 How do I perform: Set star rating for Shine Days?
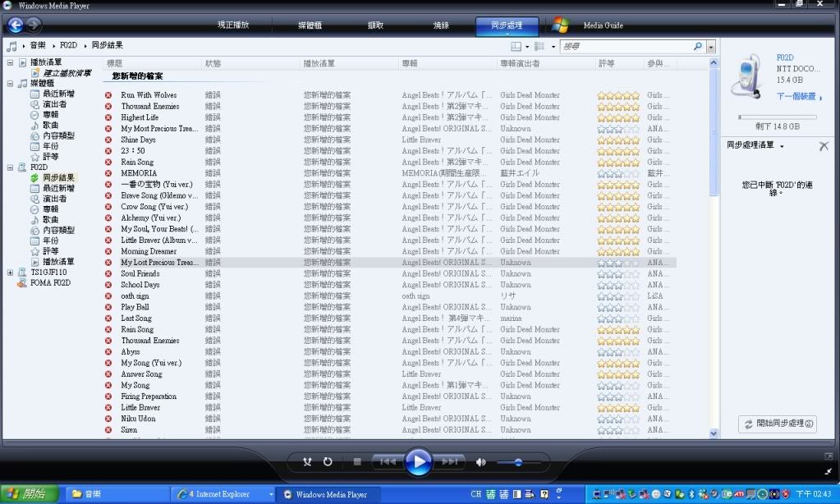tap(618, 140)
